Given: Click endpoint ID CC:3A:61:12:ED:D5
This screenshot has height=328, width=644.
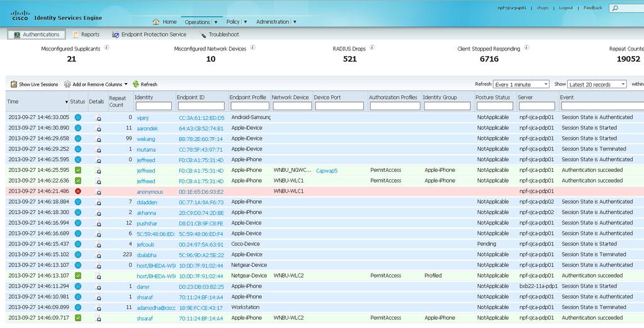Looking at the screenshot, I should [201, 118].
